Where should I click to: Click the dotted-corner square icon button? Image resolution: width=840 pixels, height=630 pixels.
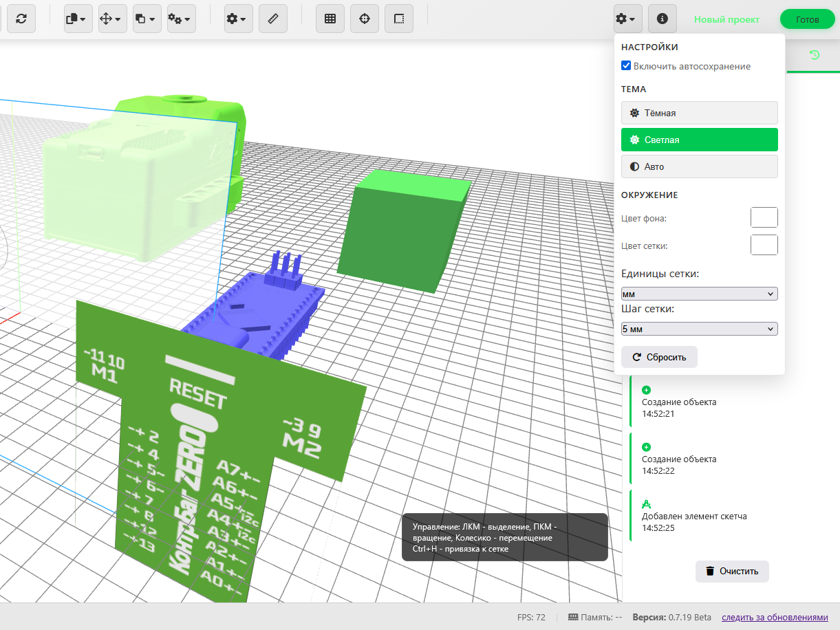pos(399,19)
